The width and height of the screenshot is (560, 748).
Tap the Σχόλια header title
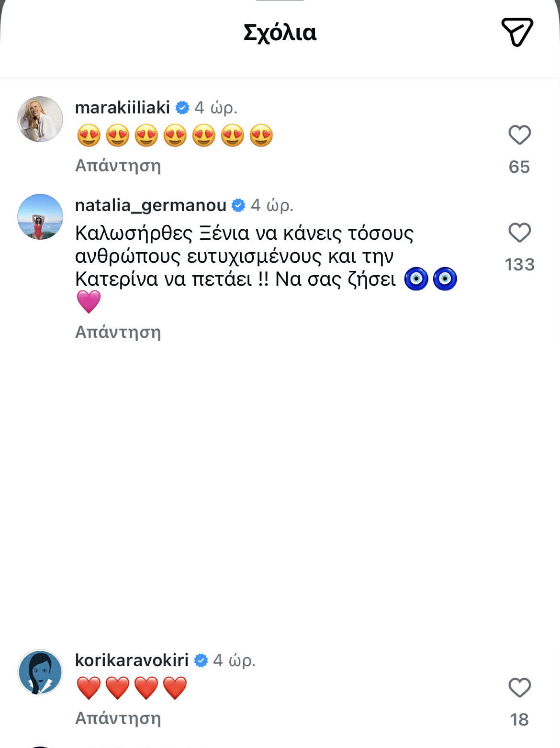click(280, 33)
